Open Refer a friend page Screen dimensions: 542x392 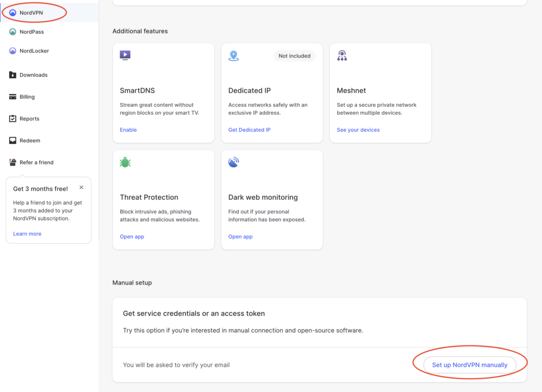[x=36, y=162]
